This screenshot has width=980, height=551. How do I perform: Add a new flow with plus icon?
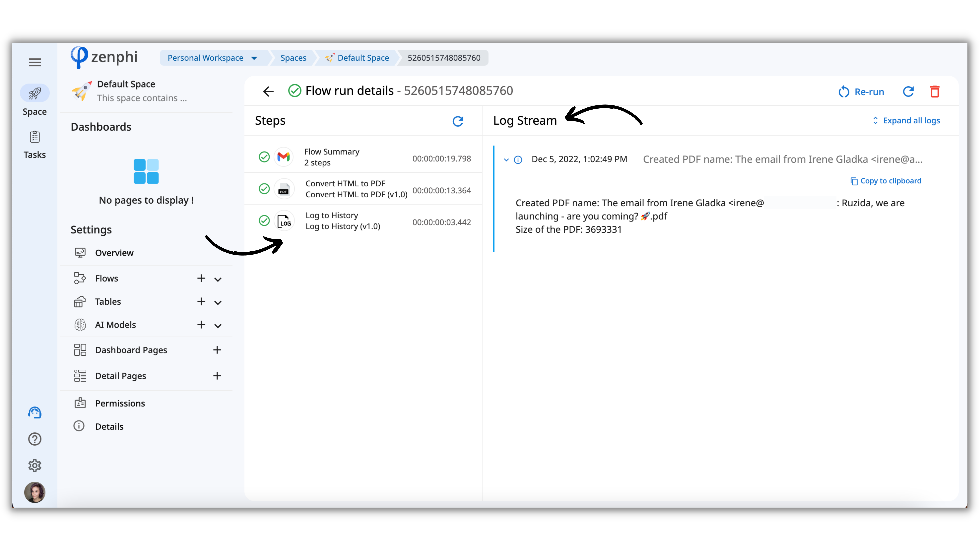click(201, 278)
